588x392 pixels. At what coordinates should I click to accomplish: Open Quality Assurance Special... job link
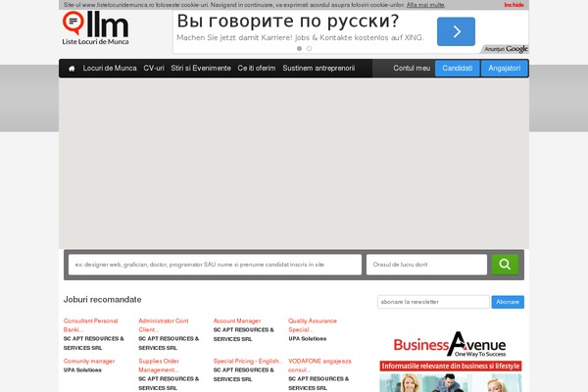click(x=313, y=325)
